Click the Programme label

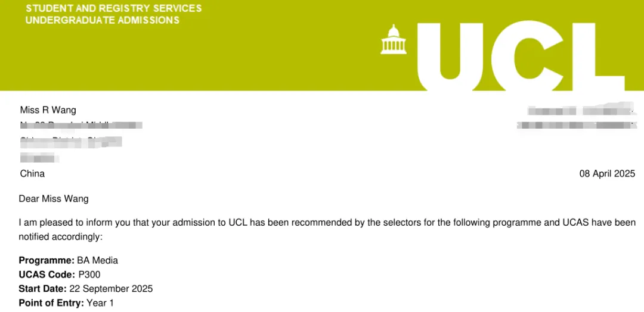point(47,260)
